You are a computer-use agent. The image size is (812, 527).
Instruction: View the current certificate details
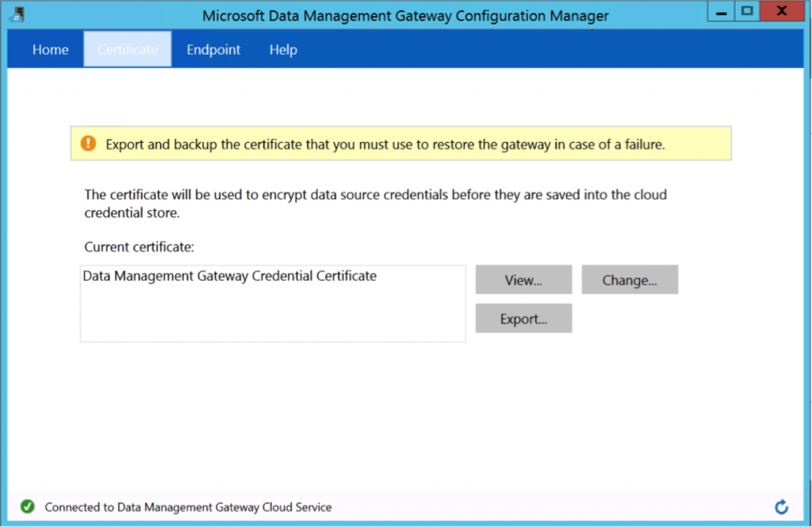(x=523, y=280)
